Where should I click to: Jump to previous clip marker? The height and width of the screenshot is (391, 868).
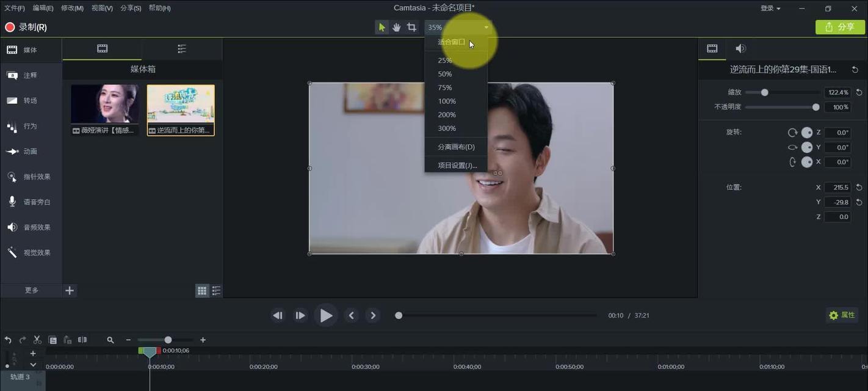tap(351, 315)
